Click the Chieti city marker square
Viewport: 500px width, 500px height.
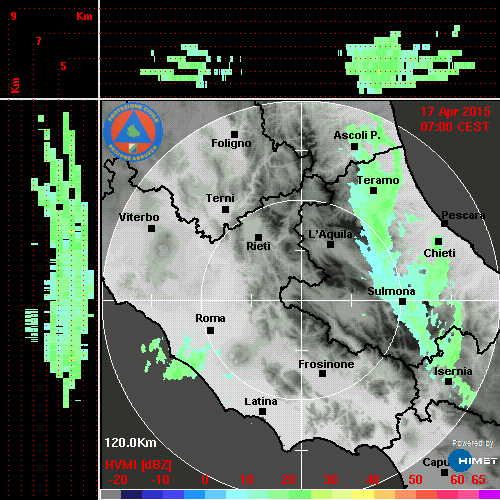438,241
